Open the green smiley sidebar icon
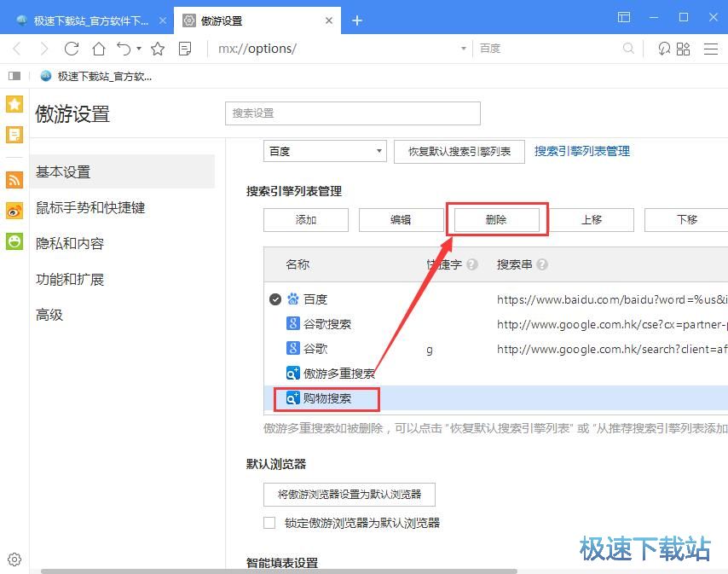The image size is (728, 574). 14,241
